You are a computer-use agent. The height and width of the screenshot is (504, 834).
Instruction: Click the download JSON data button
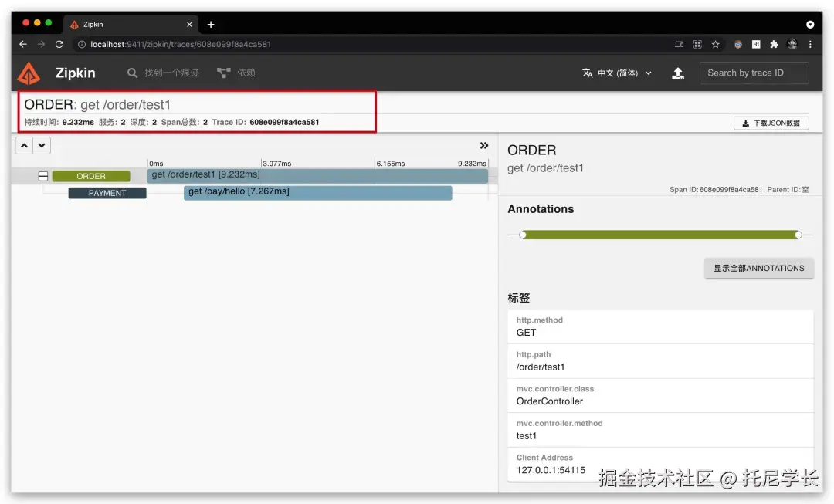pyautogui.click(x=771, y=123)
